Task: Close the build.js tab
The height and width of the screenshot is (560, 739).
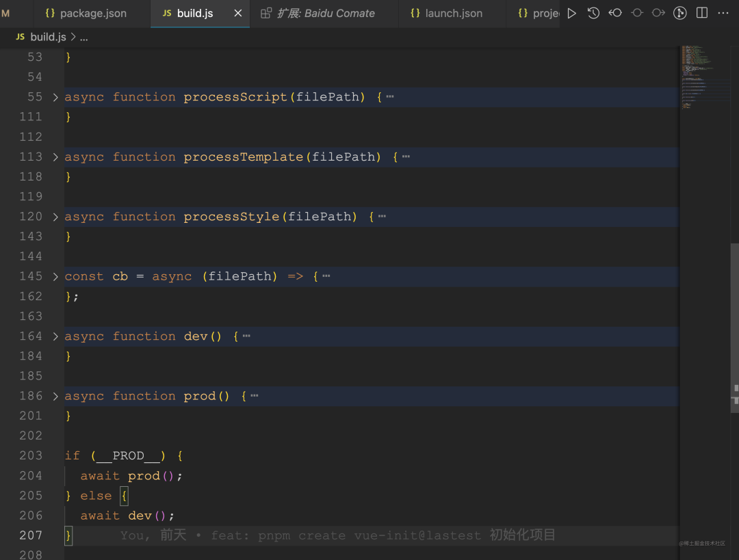Action: pos(238,13)
